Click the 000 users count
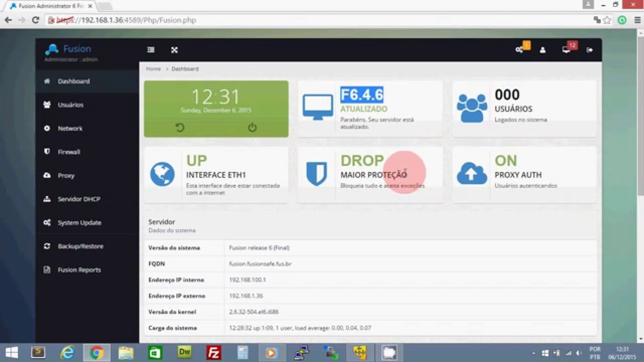The image size is (644, 362). click(x=507, y=95)
